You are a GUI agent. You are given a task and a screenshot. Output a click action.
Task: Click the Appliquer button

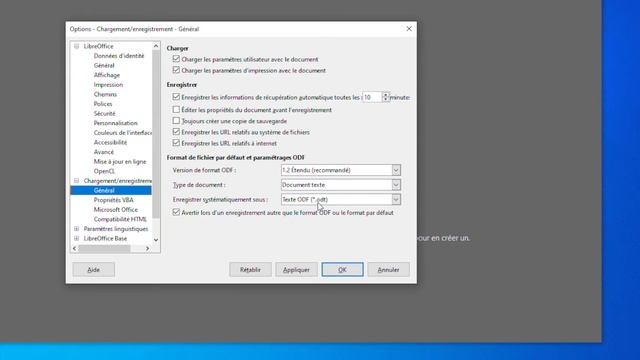coord(296,270)
